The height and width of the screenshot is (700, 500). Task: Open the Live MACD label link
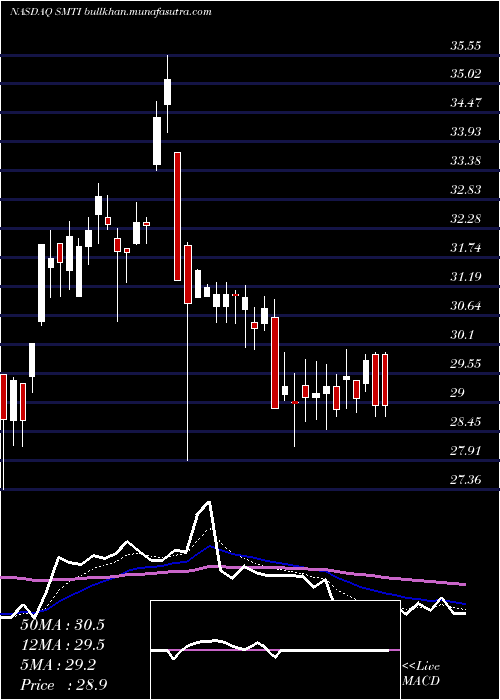tap(421, 674)
